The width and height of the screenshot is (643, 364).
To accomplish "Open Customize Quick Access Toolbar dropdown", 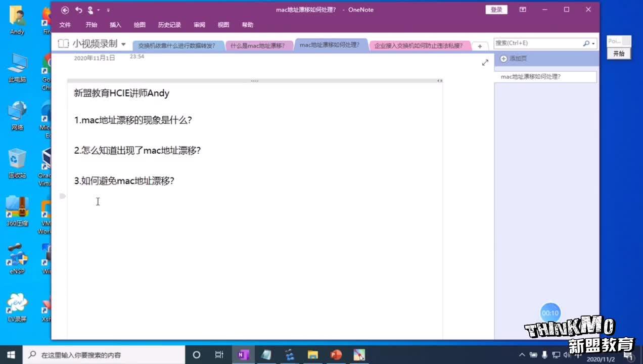I will point(108,10).
